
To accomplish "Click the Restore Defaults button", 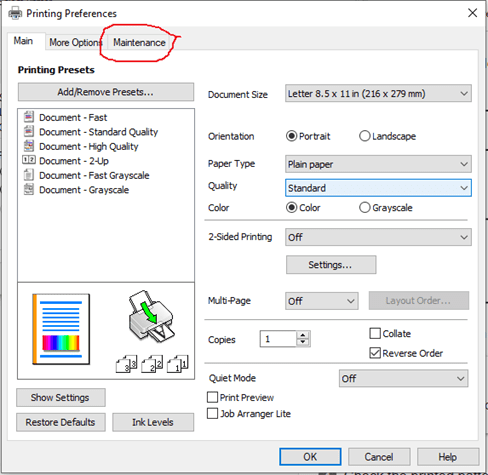I will click(x=61, y=422).
